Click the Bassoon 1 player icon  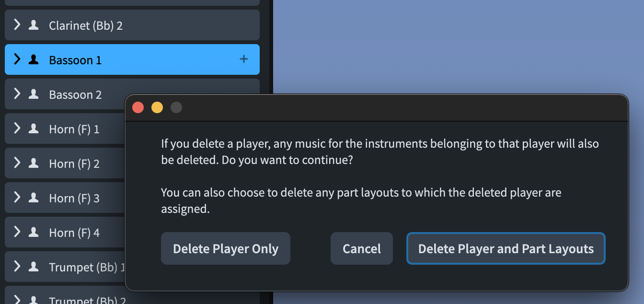coord(34,59)
